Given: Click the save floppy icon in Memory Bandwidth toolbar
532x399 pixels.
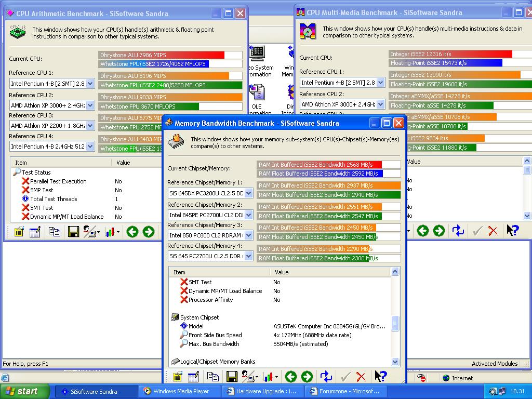Looking at the screenshot, I should pyautogui.click(x=232, y=376).
